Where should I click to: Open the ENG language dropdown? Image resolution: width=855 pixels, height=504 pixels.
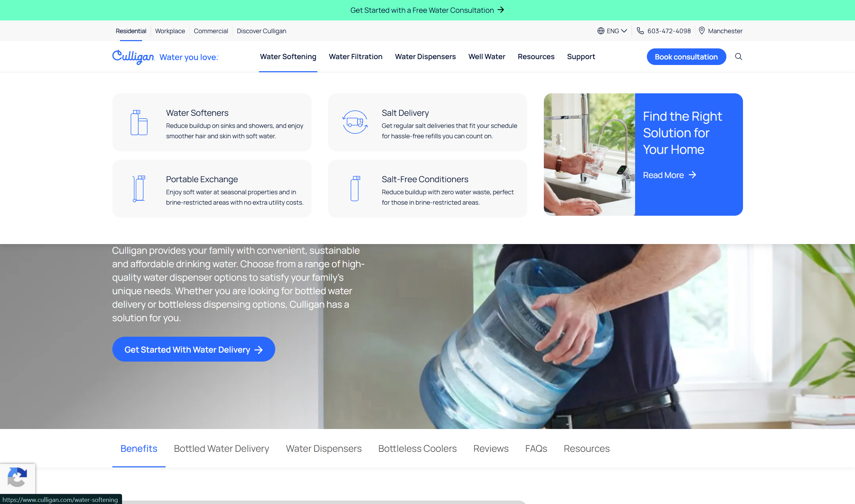(612, 31)
